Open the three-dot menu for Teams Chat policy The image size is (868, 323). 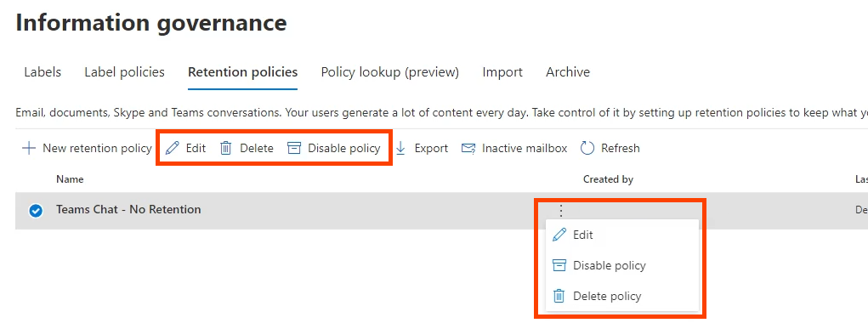pos(561,210)
